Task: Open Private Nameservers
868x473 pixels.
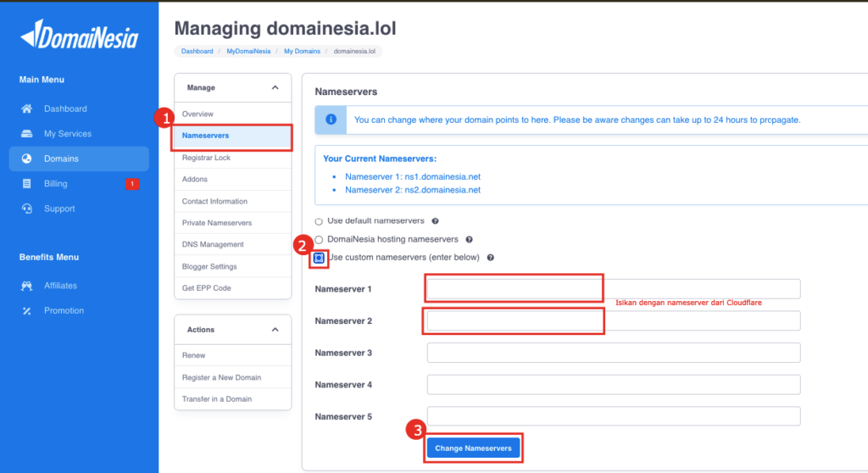Action: tap(232, 223)
